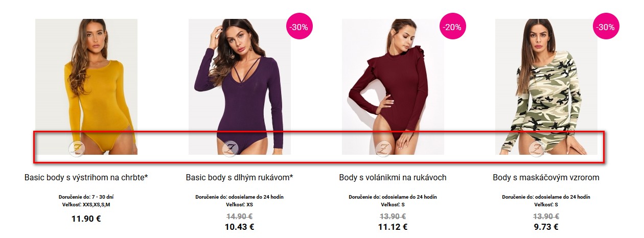Click the size text 'XXS,XS,S,M'
This screenshot has width=644, height=238.
click(x=97, y=205)
